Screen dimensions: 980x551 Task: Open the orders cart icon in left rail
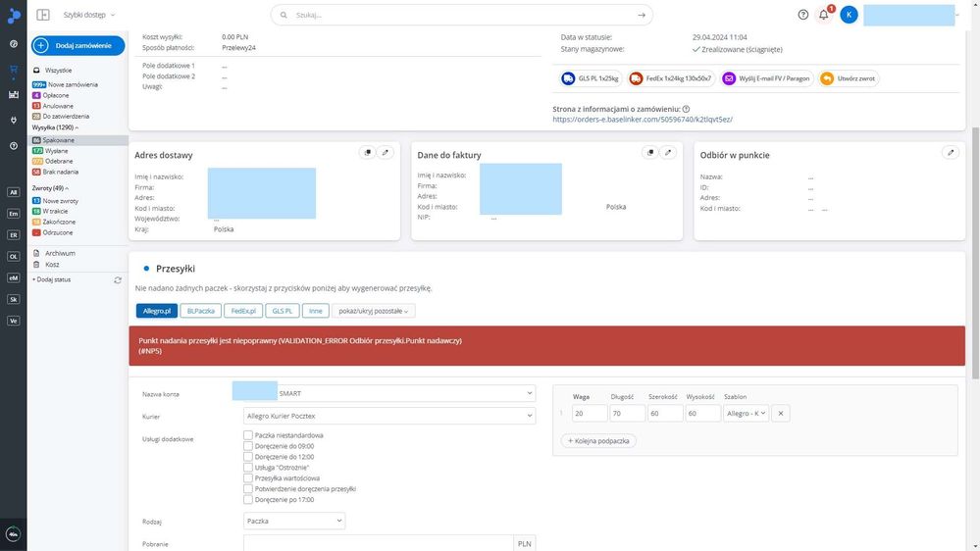tap(13, 70)
